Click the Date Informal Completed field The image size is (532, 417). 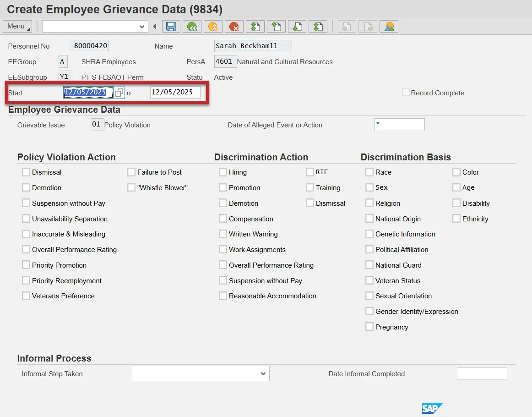tap(482, 373)
